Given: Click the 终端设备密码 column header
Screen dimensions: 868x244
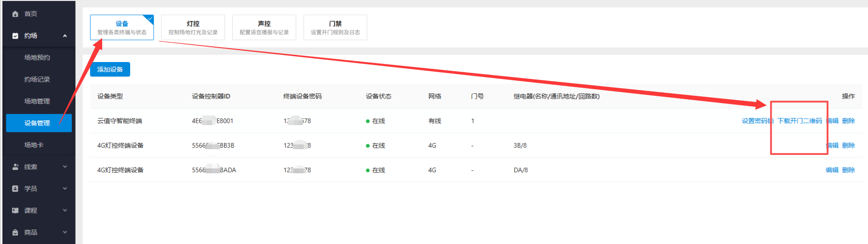Looking at the screenshot, I should click(303, 96).
